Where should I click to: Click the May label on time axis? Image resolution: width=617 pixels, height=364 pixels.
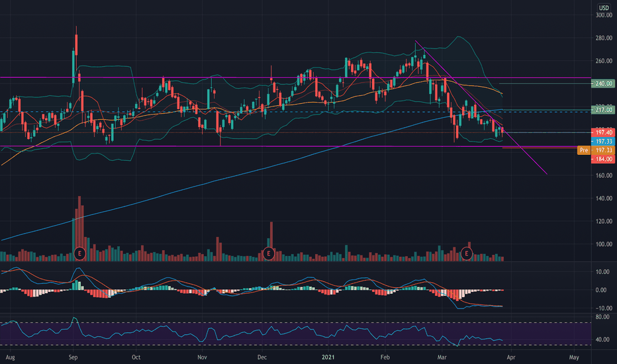(x=574, y=357)
